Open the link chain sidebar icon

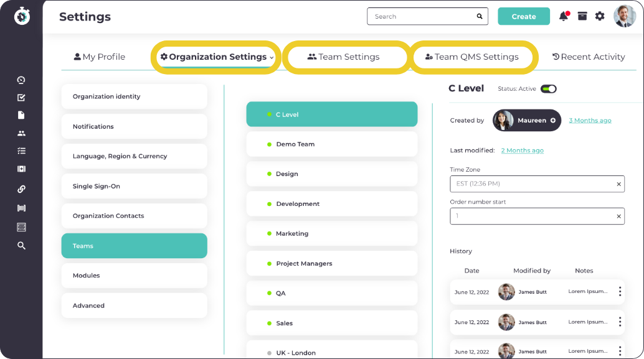click(21, 189)
